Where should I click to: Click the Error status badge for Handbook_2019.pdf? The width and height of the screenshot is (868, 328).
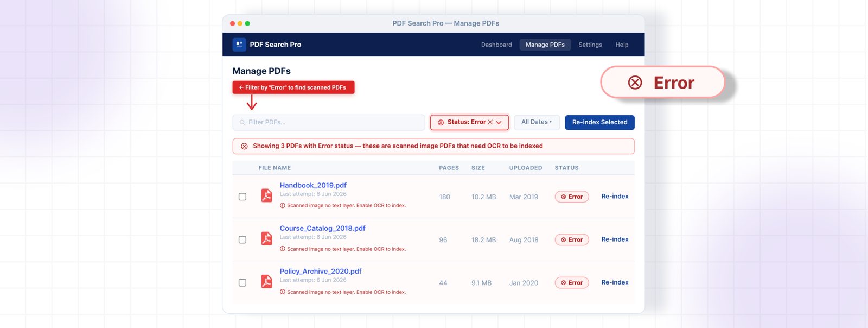tap(572, 197)
